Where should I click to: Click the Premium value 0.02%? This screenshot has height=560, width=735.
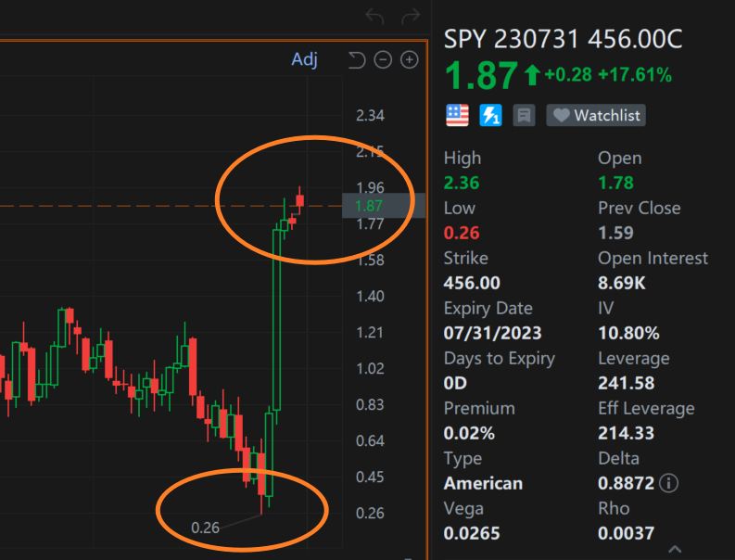(x=469, y=433)
